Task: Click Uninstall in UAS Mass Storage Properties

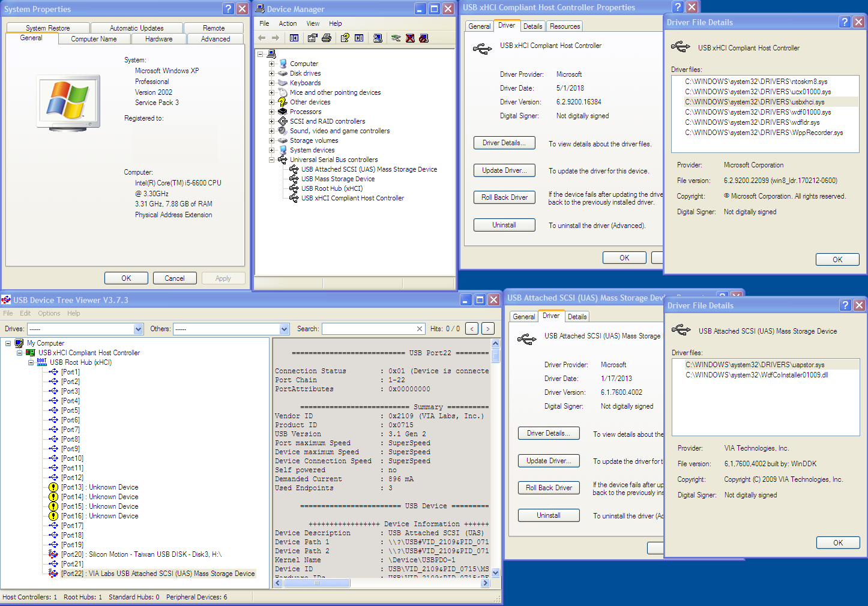Action: (x=549, y=515)
